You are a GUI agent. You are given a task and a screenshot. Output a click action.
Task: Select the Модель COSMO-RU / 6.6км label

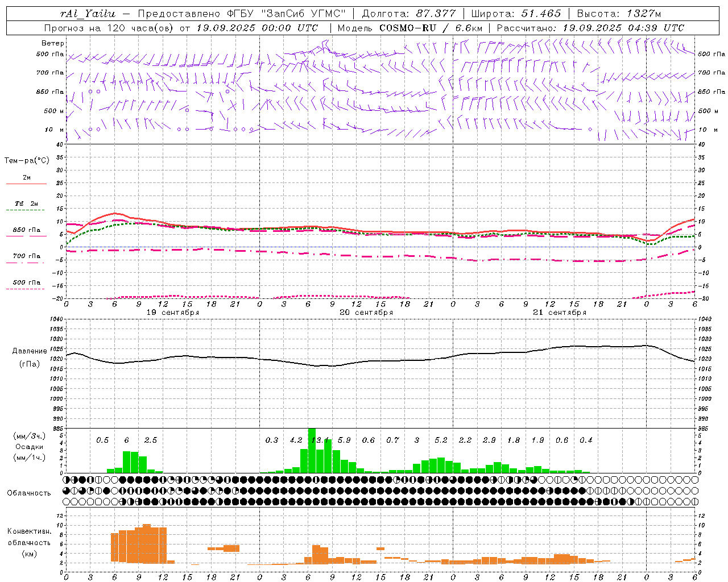[x=409, y=28]
